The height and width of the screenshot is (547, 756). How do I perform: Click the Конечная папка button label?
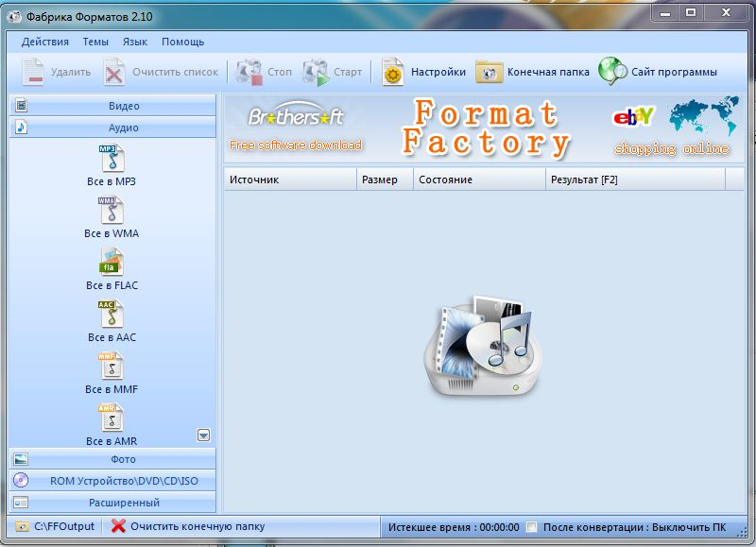(x=548, y=72)
